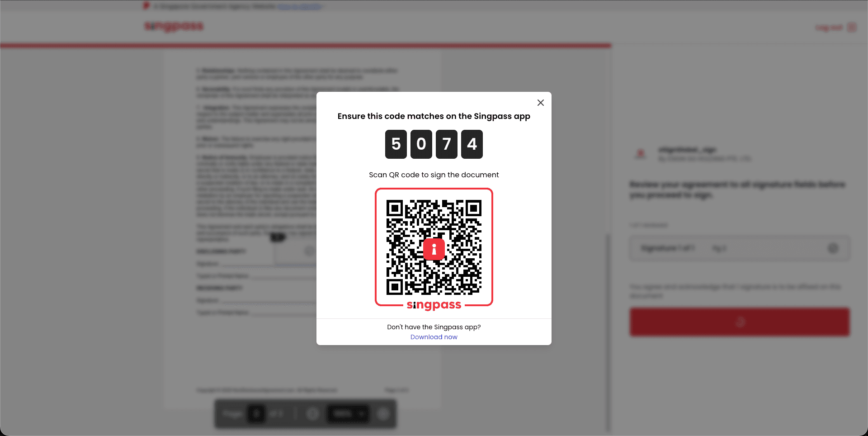
Task: Click the blurred red sign button in the side panel
Action: tap(740, 322)
